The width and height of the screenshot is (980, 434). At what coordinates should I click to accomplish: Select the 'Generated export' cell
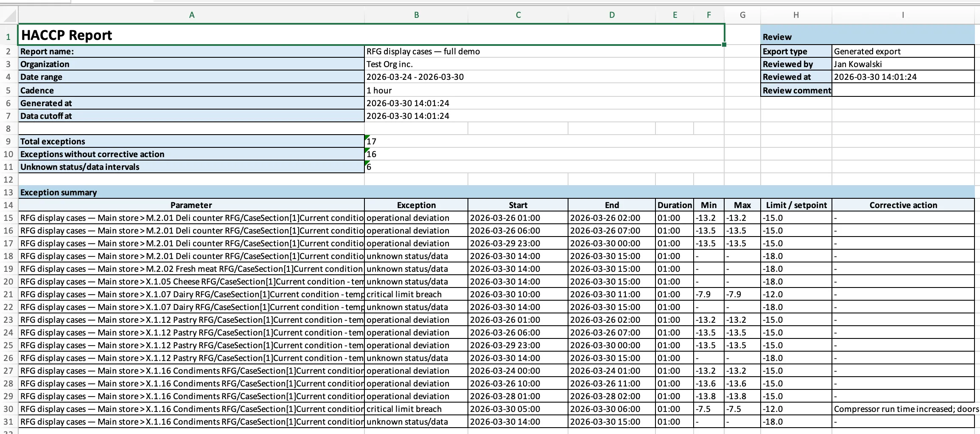[x=903, y=51]
